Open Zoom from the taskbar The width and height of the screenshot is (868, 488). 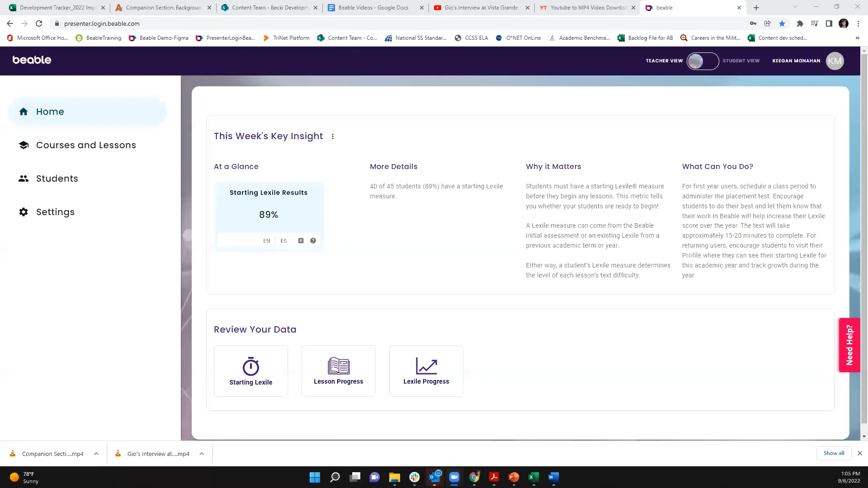click(x=454, y=477)
